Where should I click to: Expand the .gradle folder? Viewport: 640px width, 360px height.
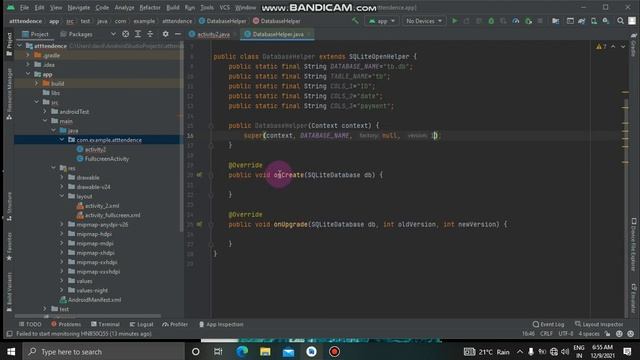pos(28,55)
